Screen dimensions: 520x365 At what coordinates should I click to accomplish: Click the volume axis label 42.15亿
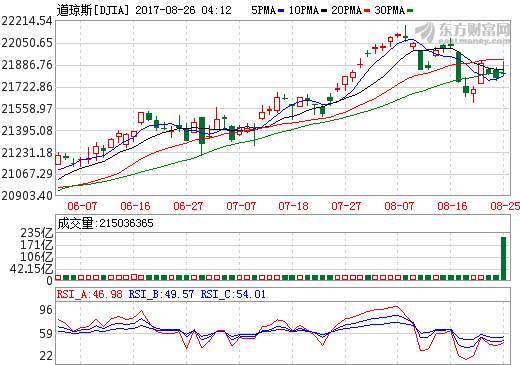click(31, 269)
